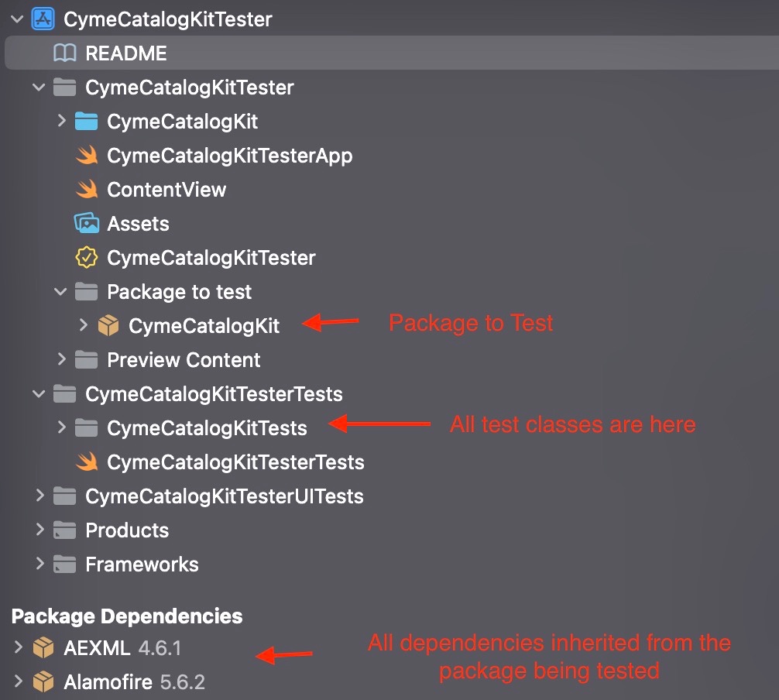The height and width of the screenshot is (700, 779).
Task: Click the Xcode project icon at the top
Action: click(x=43, y=19)
